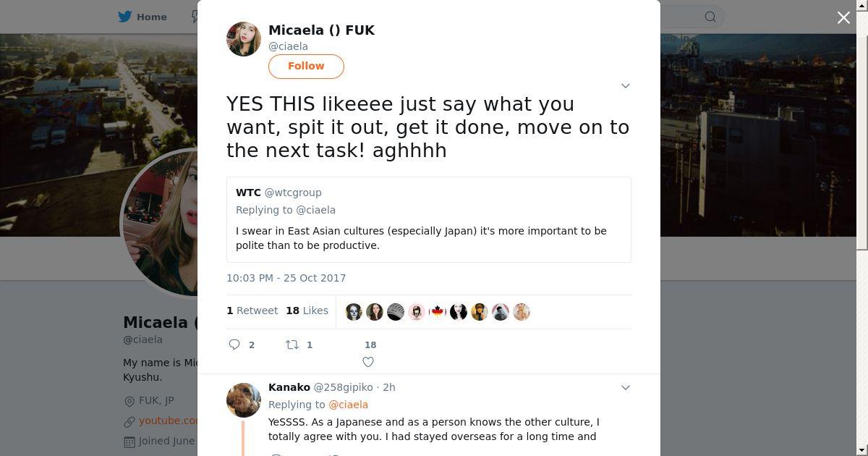Click the first liker avatar with skull mask
Viewport: 868px width, 456px height.
tap(354, 312)
